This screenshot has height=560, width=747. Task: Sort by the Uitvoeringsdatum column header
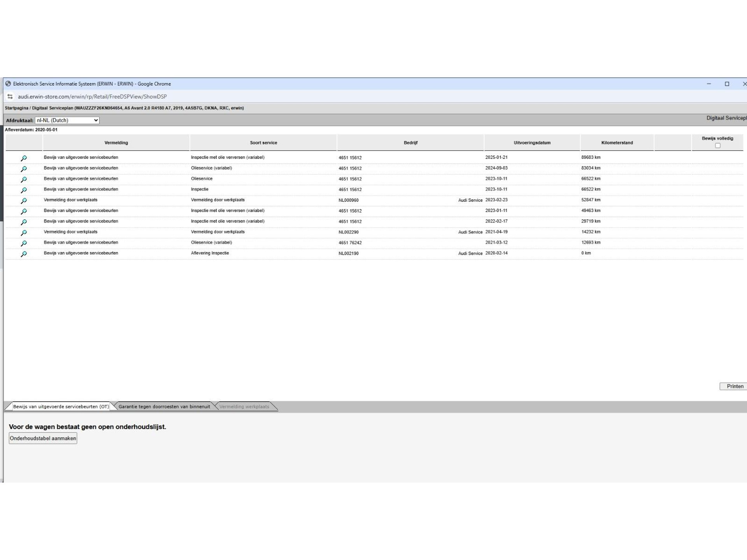(532, 143)
